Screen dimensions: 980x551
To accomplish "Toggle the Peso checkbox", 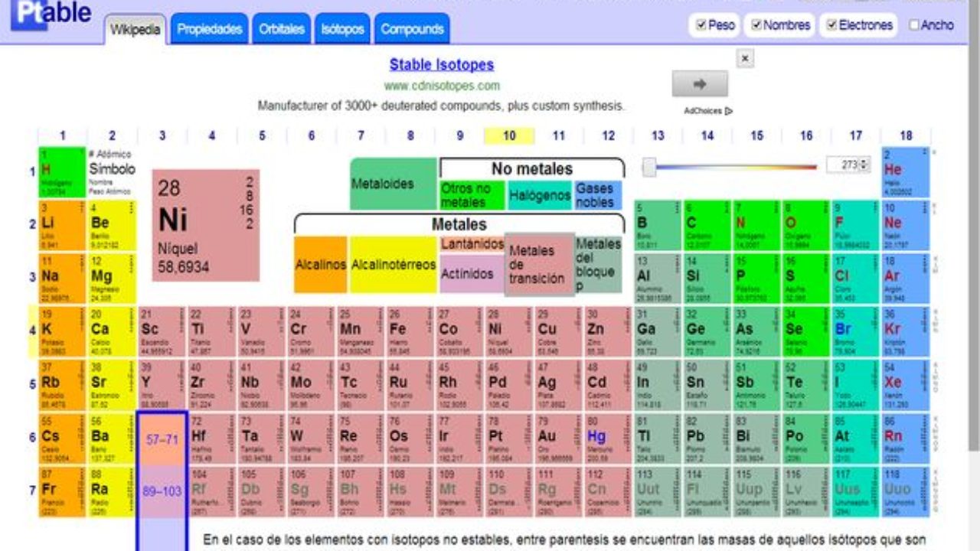I will pos(701,25).
